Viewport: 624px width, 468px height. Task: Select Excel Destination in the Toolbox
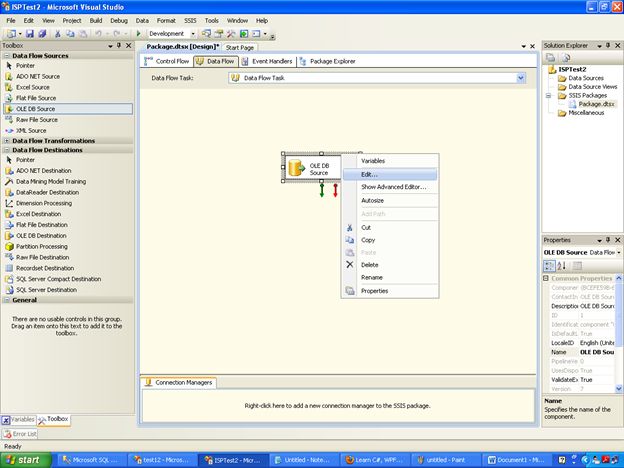[38, 214]
